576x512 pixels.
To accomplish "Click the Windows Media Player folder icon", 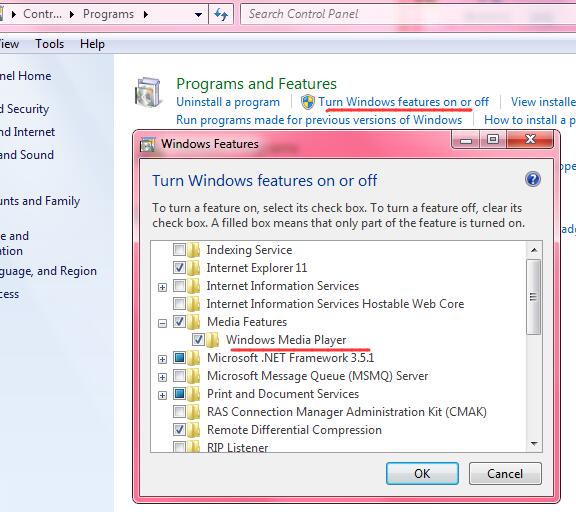I will [x=212, y=340].
